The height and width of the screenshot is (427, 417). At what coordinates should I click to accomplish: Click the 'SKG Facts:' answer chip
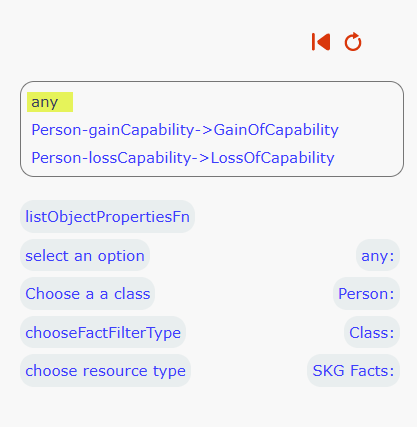(353, 371)
